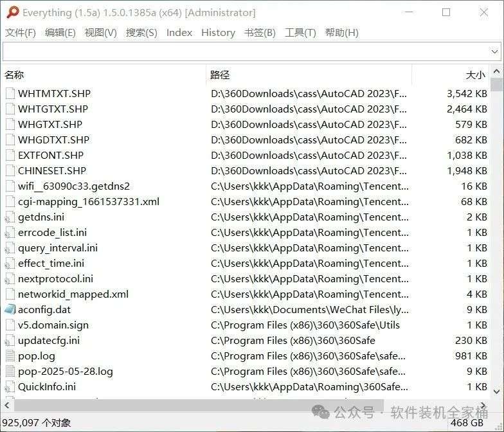Viewport: 504px width, 432px height.
Task: Click the v5.domain.sign file icon
Action: [10, 325]
